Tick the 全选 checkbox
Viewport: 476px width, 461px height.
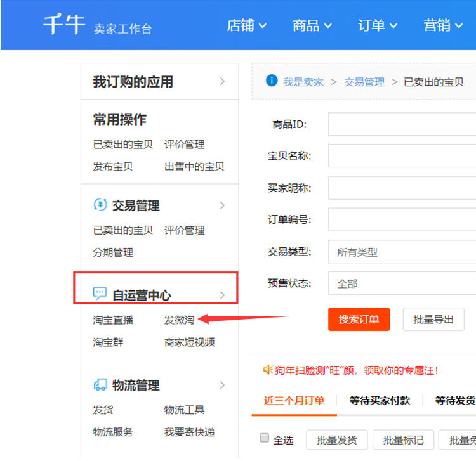tap(264, 438)
